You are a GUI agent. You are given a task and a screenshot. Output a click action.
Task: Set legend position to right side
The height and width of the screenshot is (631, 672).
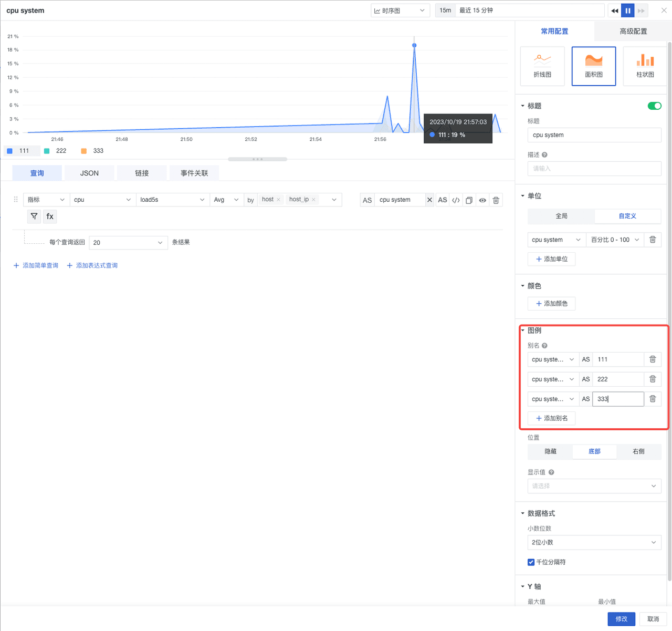click(x=638, y=451)
